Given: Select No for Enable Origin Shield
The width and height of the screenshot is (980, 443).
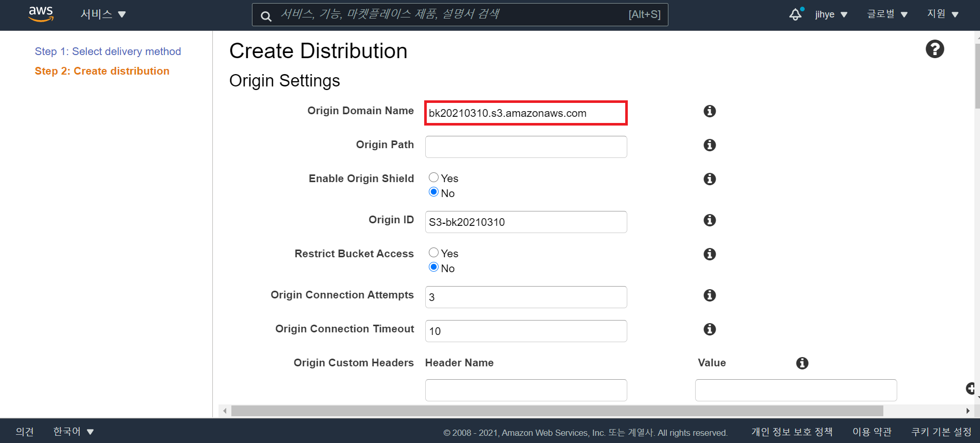Looking at the screenshot, I should coord(433,192).
